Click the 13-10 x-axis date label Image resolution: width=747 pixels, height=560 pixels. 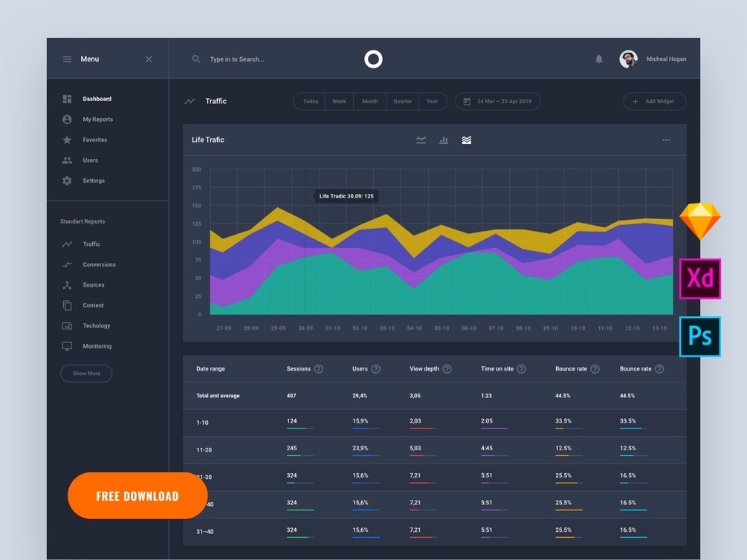[x=659, y=328]
